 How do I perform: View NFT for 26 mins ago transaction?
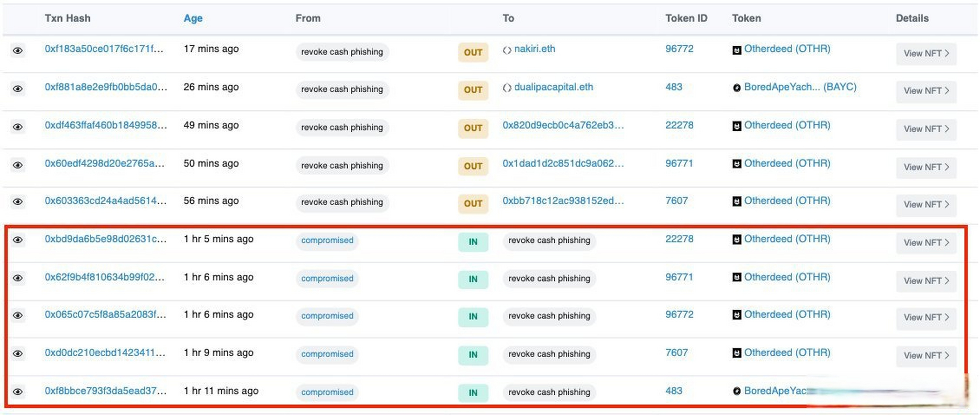(x=926, y=91)
